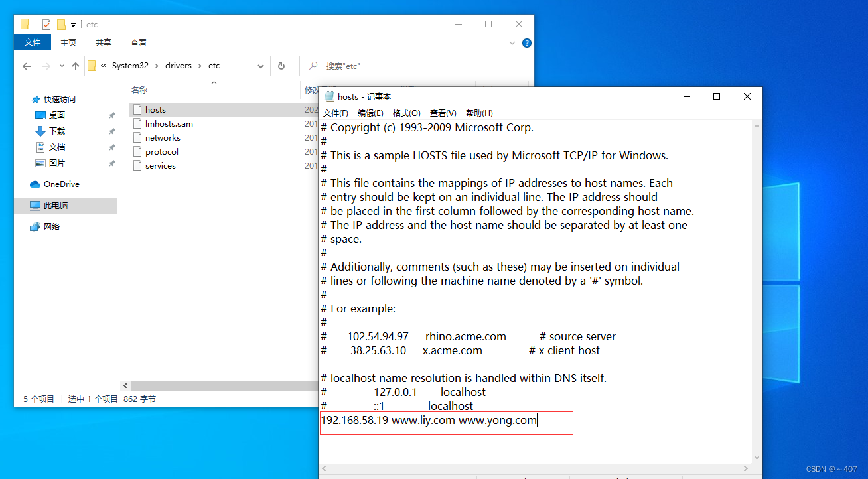Open Notepad 编辑(E) menu
This screenshot has height=479, width=868.
point(370,113)
